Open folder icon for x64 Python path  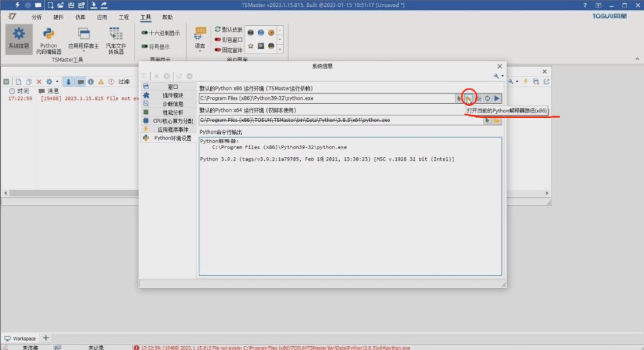(x=496, y=120)
